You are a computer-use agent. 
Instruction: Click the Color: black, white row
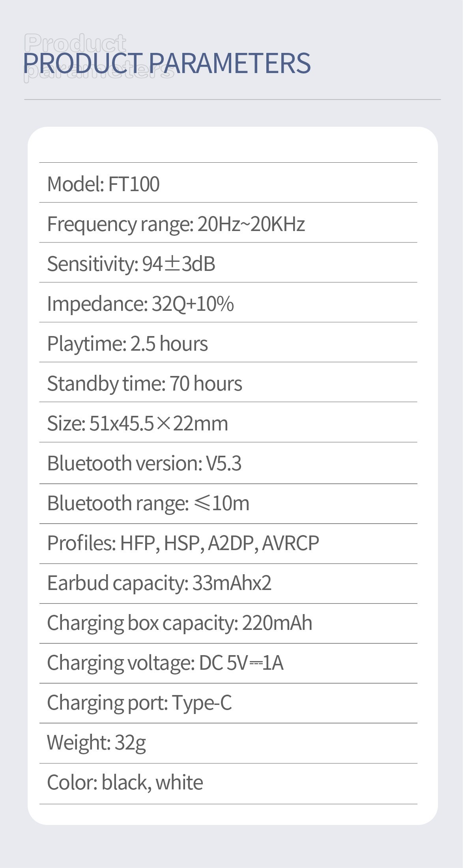pyautogui.click(x=125, y=782)
